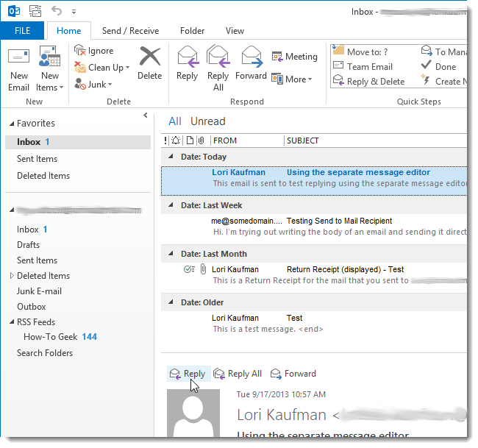Collapse the Date: Older group
This screenshot has height=448, width=478.
pos(171,302)
